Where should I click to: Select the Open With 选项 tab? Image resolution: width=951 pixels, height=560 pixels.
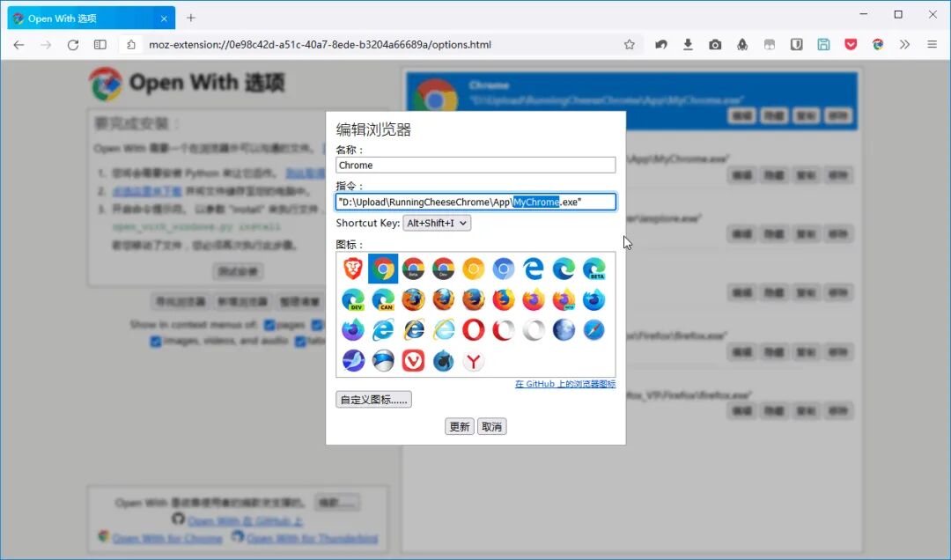coord(91,18)
